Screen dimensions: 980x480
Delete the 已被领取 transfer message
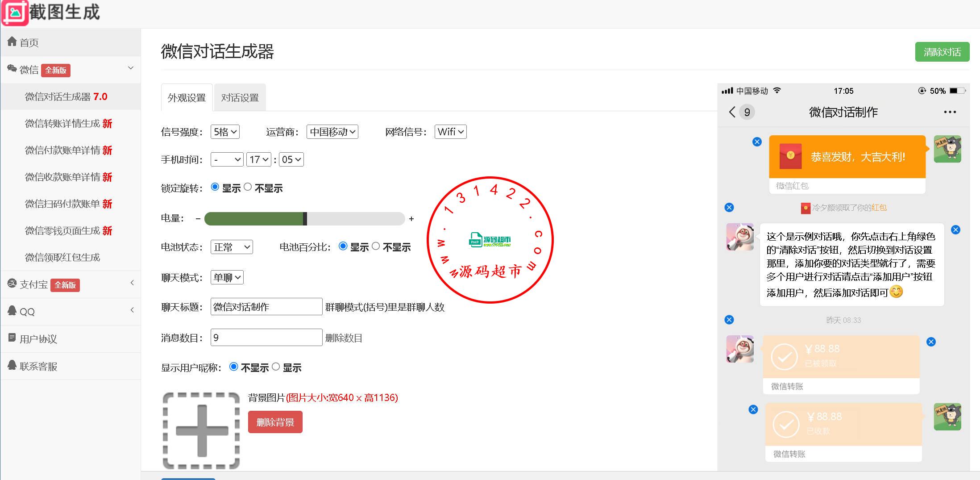931,342
